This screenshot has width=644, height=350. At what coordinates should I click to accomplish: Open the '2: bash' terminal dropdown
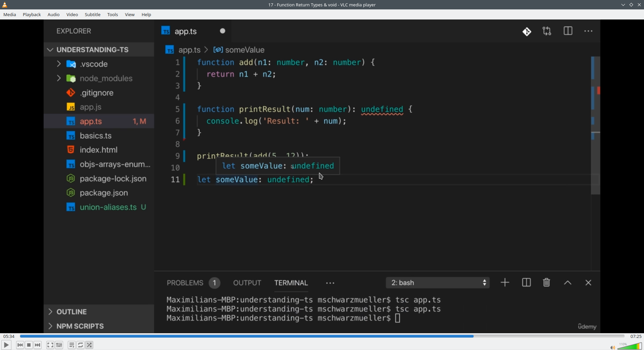438,283
